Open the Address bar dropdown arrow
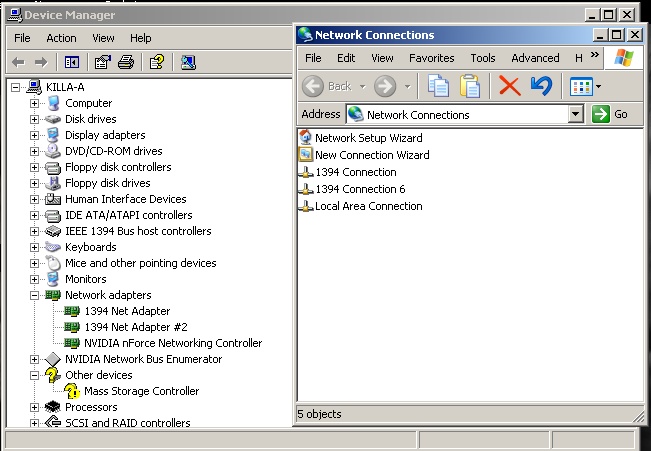The width and height of the screenshot is (651, 451). pyautogui.click(x=575, y=114)
